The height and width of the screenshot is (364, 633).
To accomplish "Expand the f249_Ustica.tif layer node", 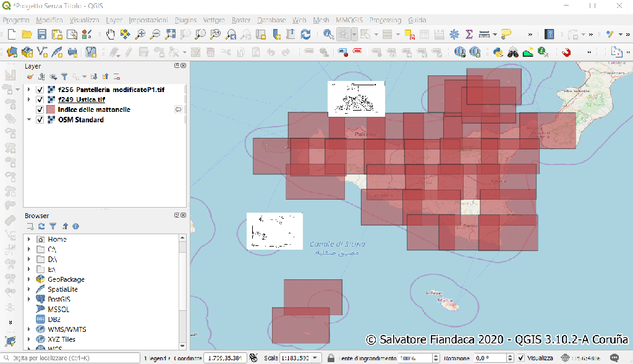I will 29,100.
